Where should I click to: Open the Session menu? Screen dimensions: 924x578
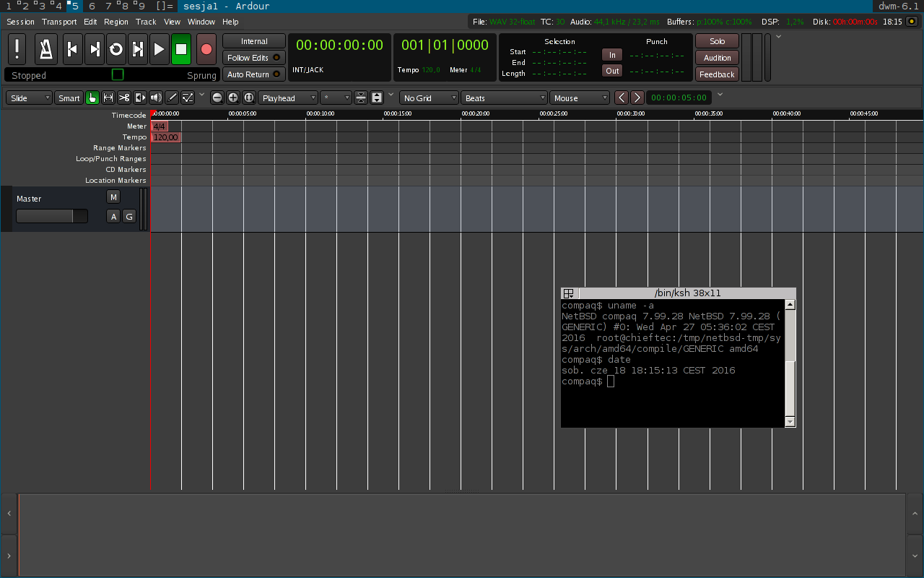[x=20, y=22]
